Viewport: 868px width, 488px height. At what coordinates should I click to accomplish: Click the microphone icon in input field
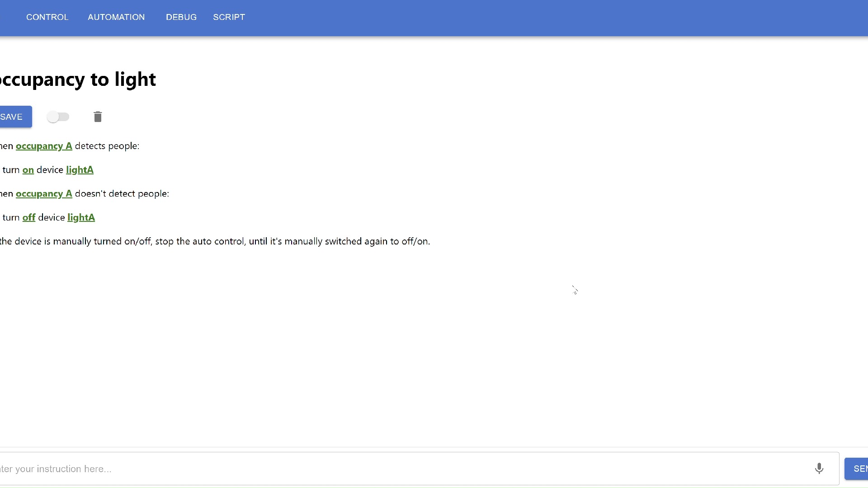click(x=819, y=469)
